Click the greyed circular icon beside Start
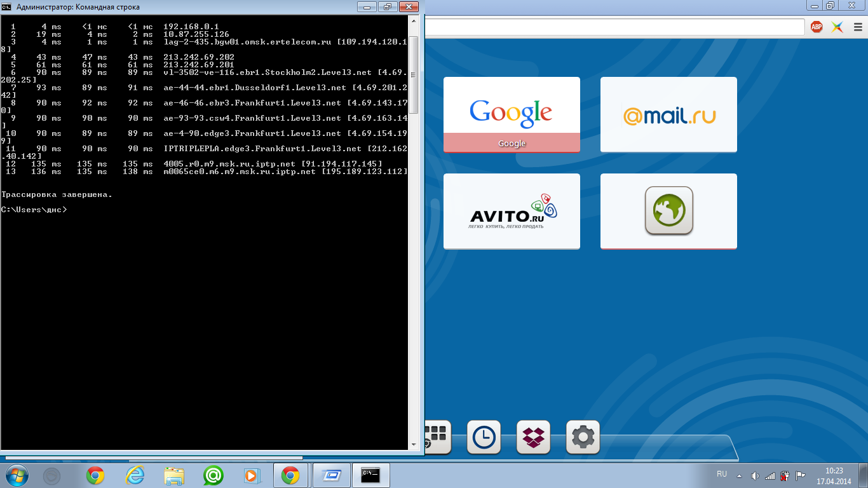Screen dimensions: 868x488 [x=51, y=475]
